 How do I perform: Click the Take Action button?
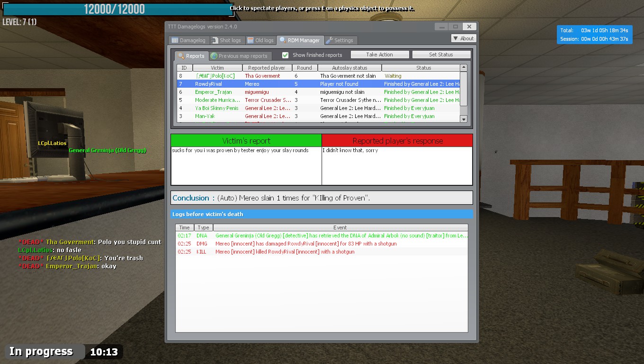[379, 55]
